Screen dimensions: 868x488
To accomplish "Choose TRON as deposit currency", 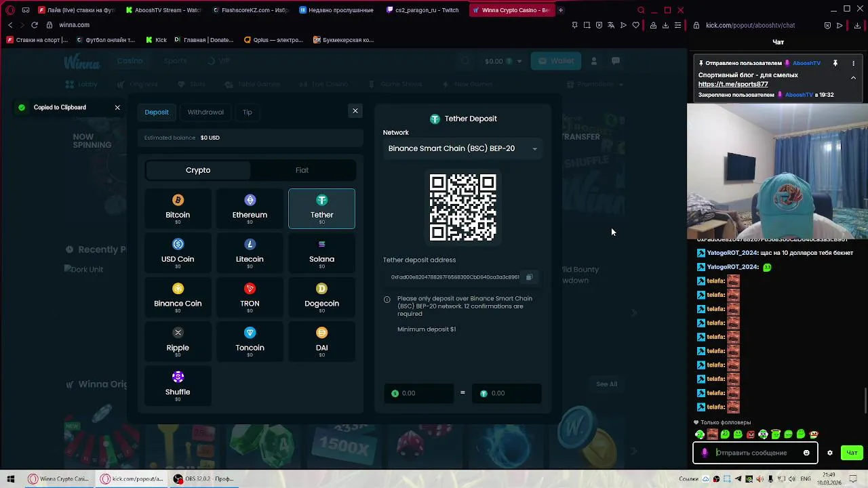I will point(250,297).
